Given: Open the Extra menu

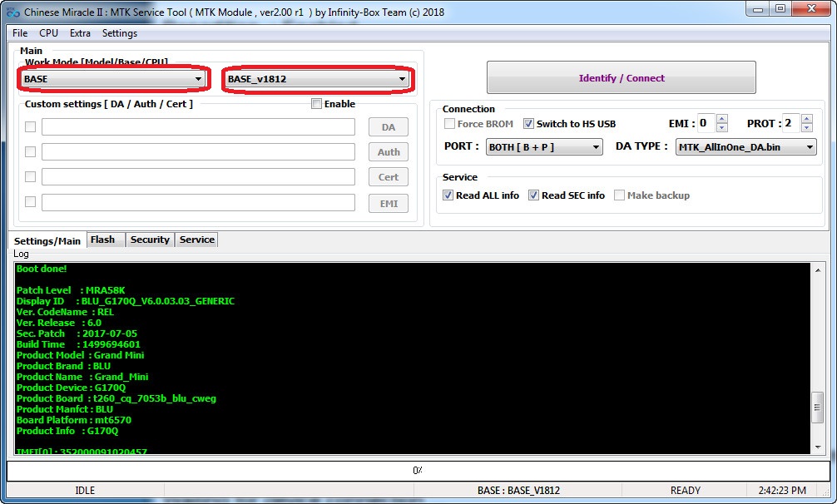Looking at the screenshot, I should coord(80,33).
